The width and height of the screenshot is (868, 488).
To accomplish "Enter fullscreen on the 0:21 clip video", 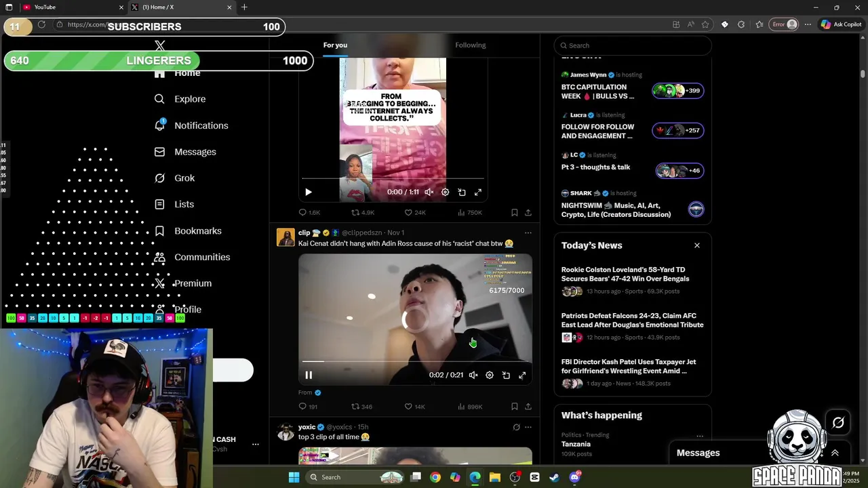I will click(x=522, y=375).
